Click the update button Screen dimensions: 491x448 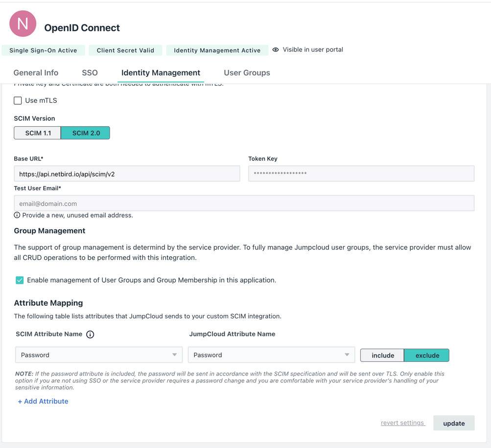coord(453,423)
